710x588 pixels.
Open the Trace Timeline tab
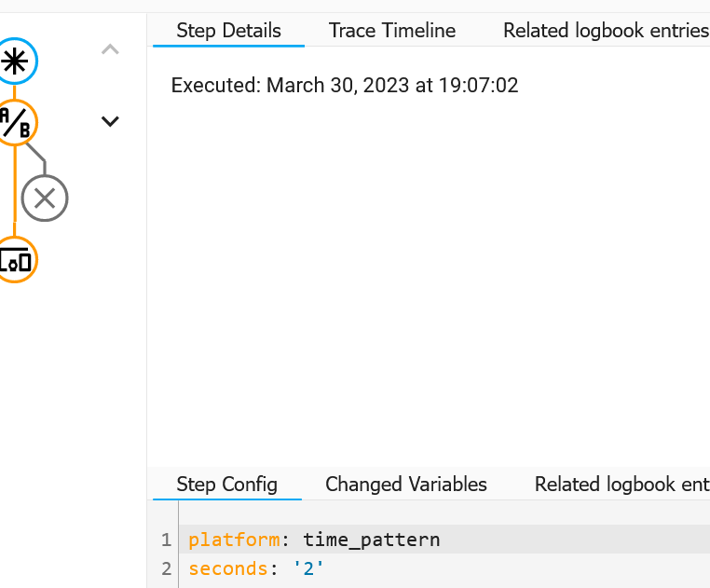pyautogui.click(x=392, y=31)
